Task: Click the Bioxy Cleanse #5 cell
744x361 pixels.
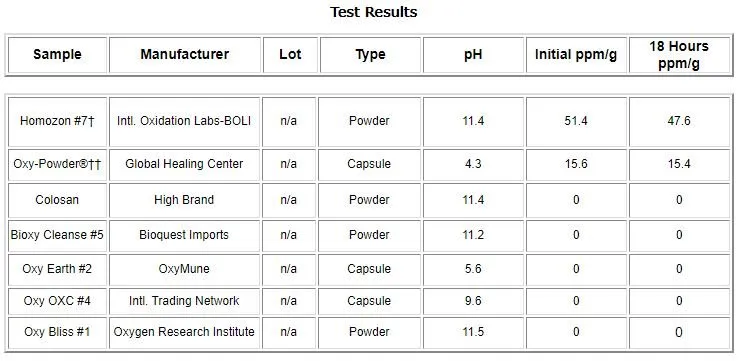Action: pyautogui.click(x=57, y=235)
